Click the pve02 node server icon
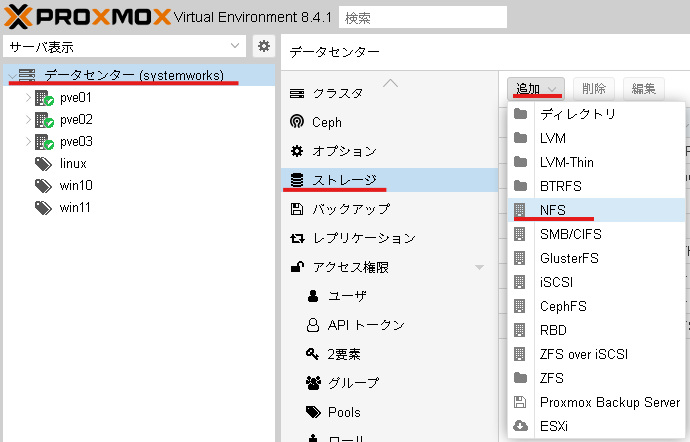 44,120
